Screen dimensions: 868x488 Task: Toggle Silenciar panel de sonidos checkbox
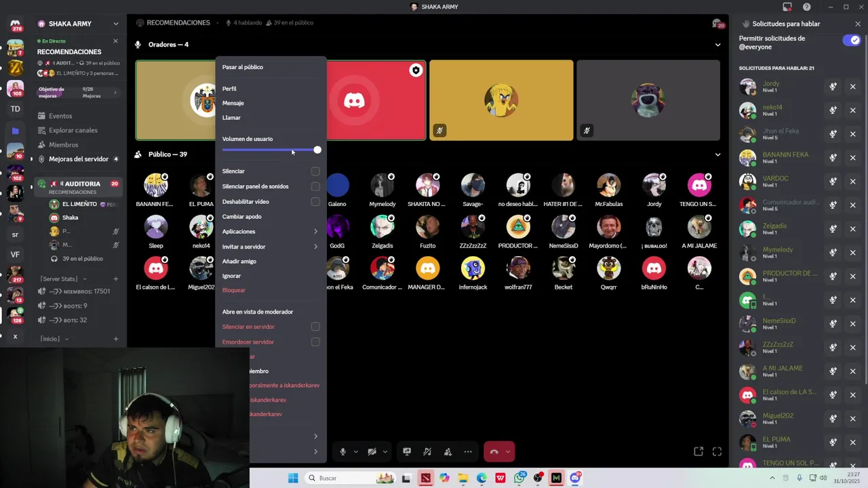(x=315, y=186)
